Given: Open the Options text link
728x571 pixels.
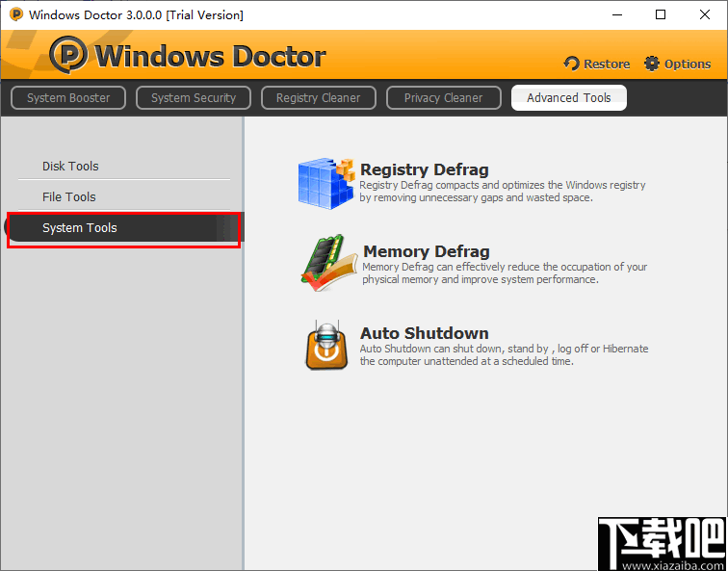Looking at the screenshot, I should click(688, 65).
